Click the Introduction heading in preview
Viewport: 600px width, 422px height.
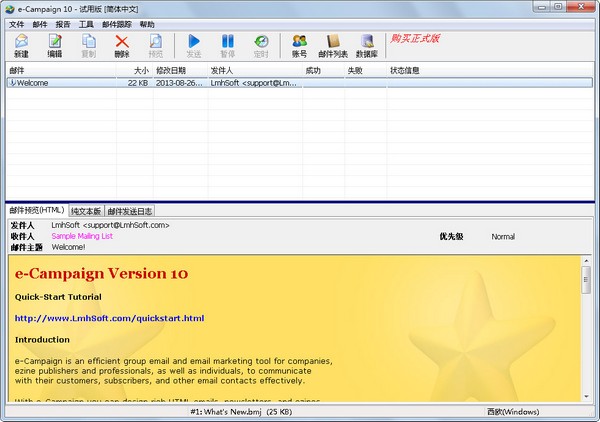tap(42, 340)
